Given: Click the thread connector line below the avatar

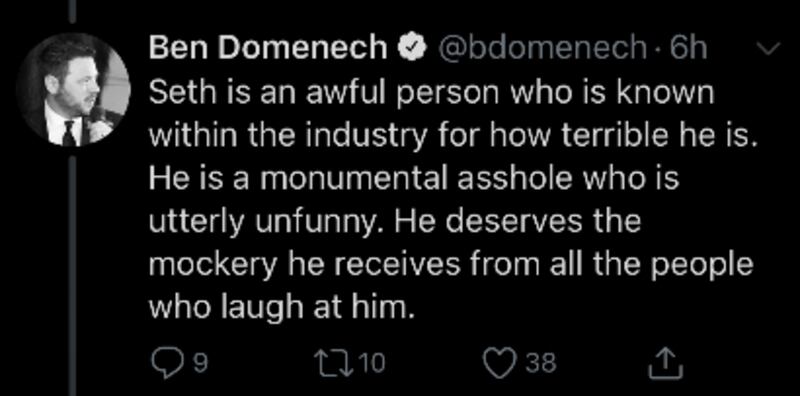Looking at the screenshot, I should [x=73, y=276].
